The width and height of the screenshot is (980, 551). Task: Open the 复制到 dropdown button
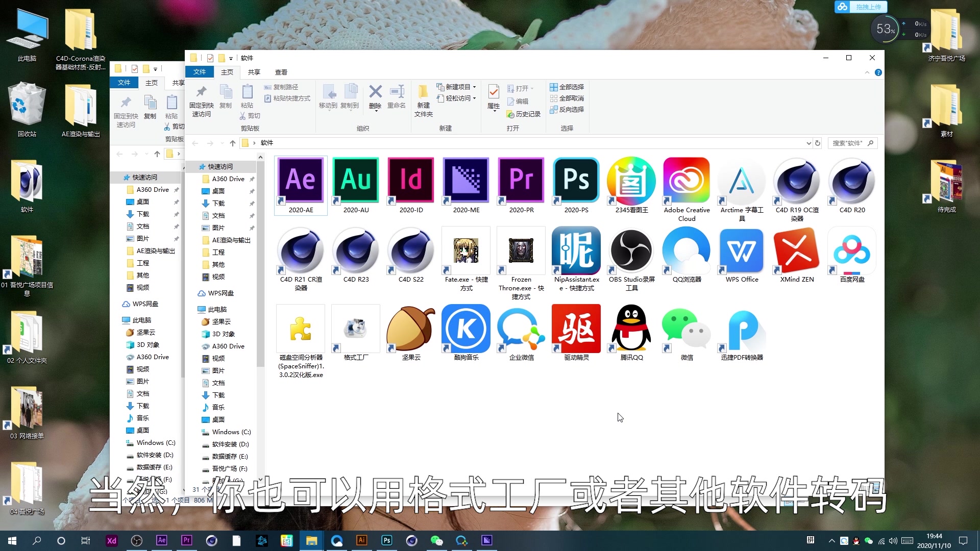pos(350,97)
